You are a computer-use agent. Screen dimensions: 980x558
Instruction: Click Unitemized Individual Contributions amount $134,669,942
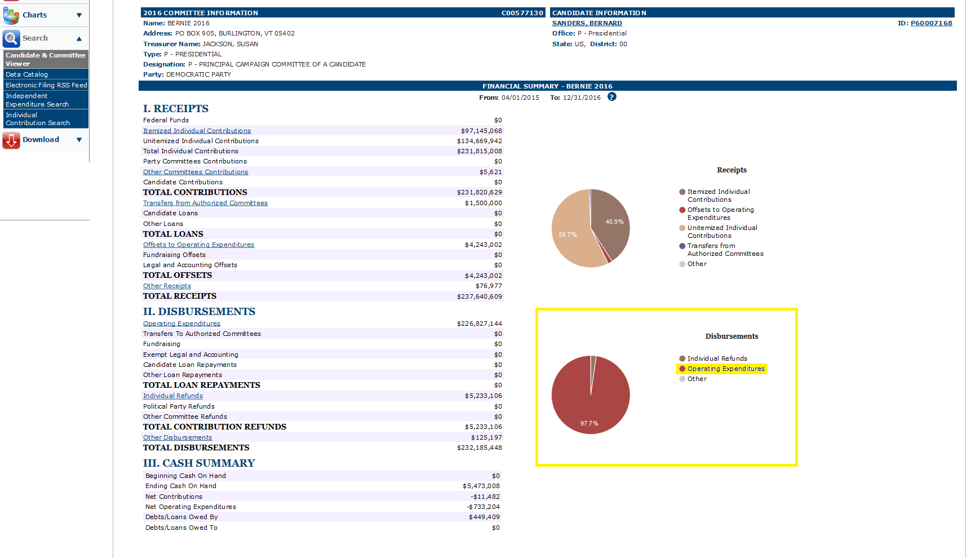click(x=479, y=141)
